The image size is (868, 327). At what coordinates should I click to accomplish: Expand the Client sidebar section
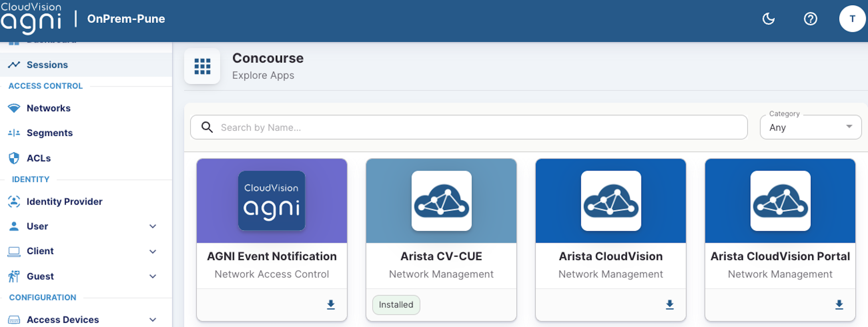(153, 251)
